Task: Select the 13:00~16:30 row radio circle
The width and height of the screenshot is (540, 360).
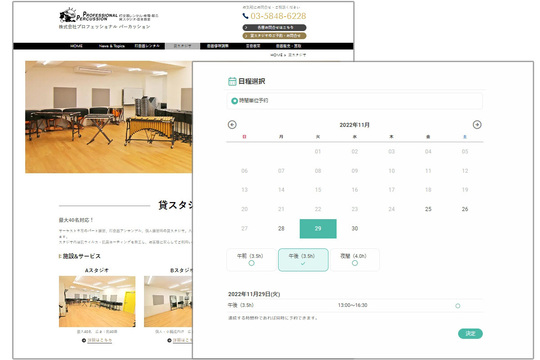Action: pyautogui.click(x=458, y=306)
